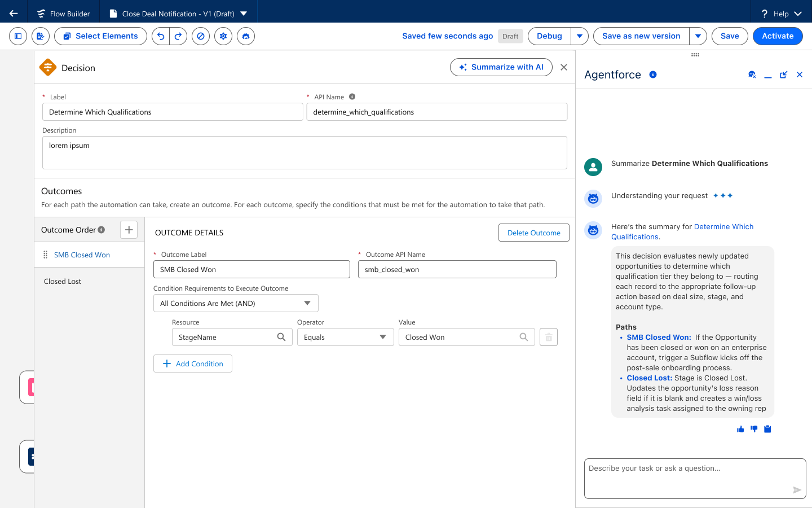
Task: Open the Flow Builder tab
Action: pyautogui.click(x=63, y=14)
